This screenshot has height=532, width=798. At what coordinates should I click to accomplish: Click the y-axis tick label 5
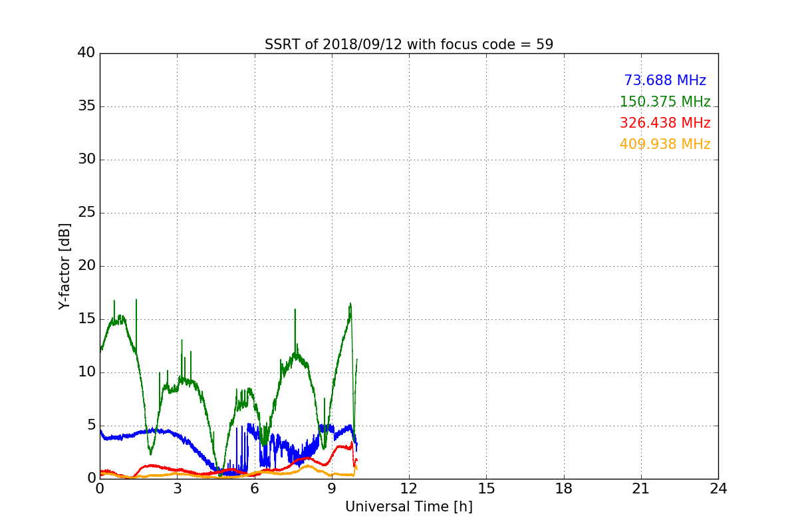click(x=91, y=426)
